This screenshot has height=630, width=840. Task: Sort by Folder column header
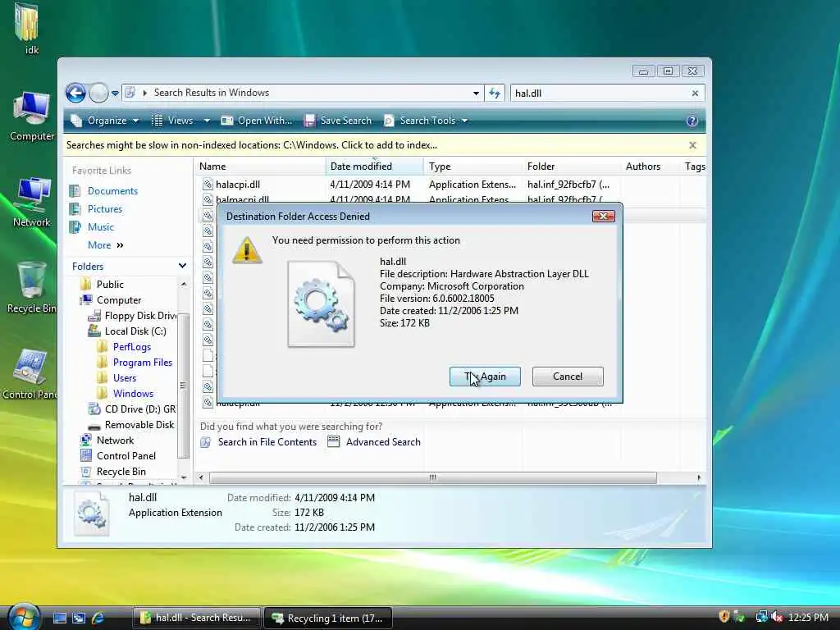coord(572,167)
